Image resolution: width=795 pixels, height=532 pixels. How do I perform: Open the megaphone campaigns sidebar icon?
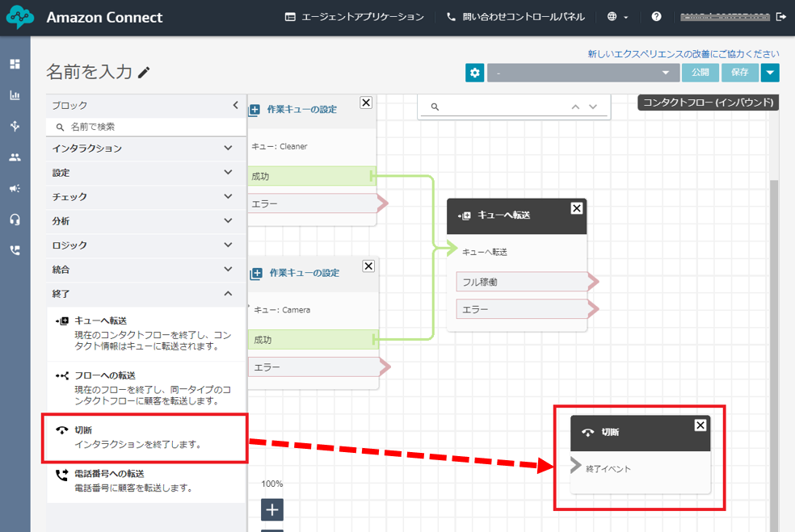(x=15, y=188)
